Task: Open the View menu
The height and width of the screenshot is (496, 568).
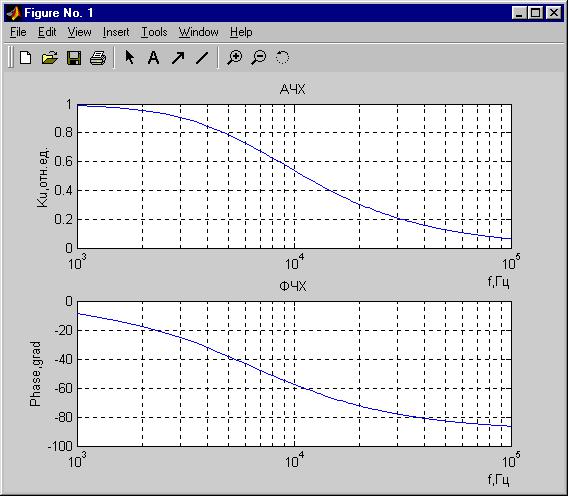Action: pyautogui.click(x=79, y=32)
